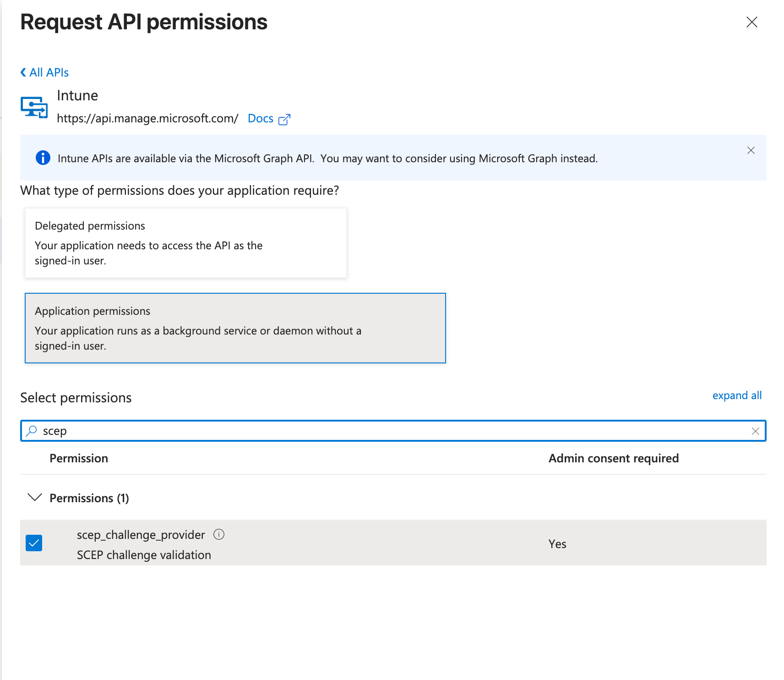View info tooltip for scep_challenge_provider
This screenshot has width=784, height=680.
click(219, 534)
